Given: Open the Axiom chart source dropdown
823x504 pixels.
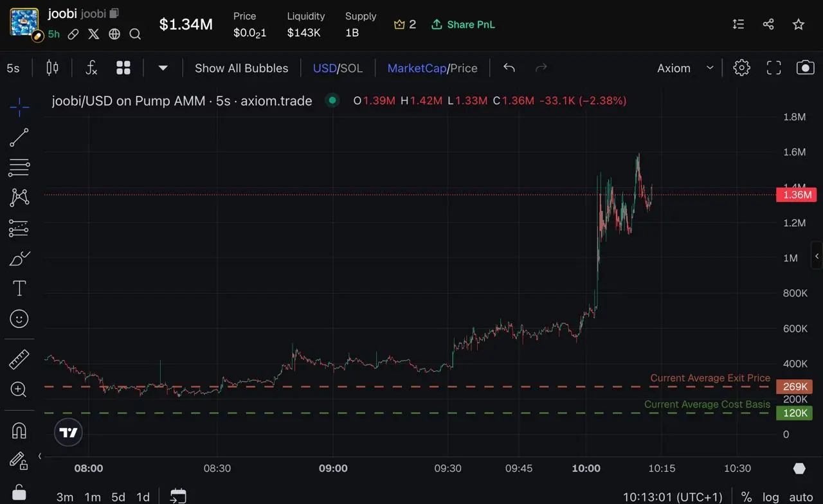Looking at the screenshot, I should click(685, 68).
